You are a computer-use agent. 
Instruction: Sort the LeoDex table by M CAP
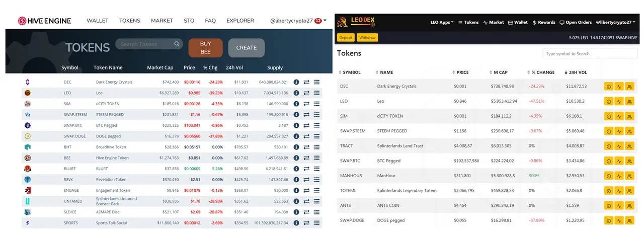[498, 72]
